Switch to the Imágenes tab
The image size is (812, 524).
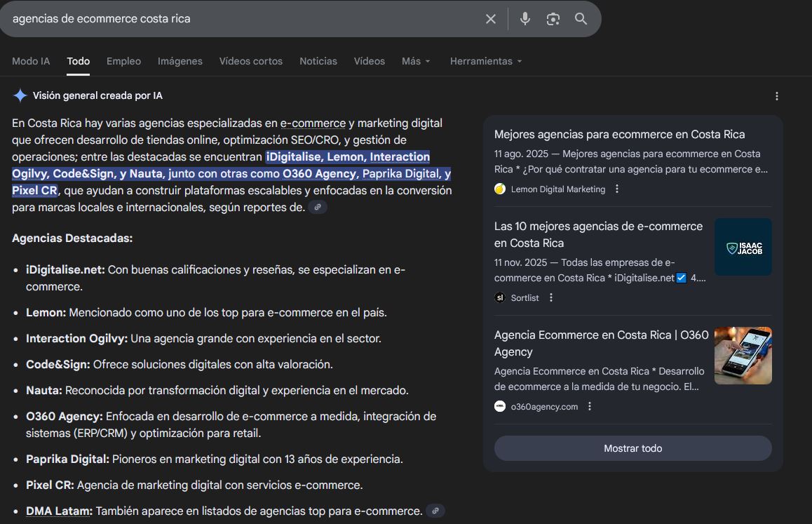click(x=180, y=61)
